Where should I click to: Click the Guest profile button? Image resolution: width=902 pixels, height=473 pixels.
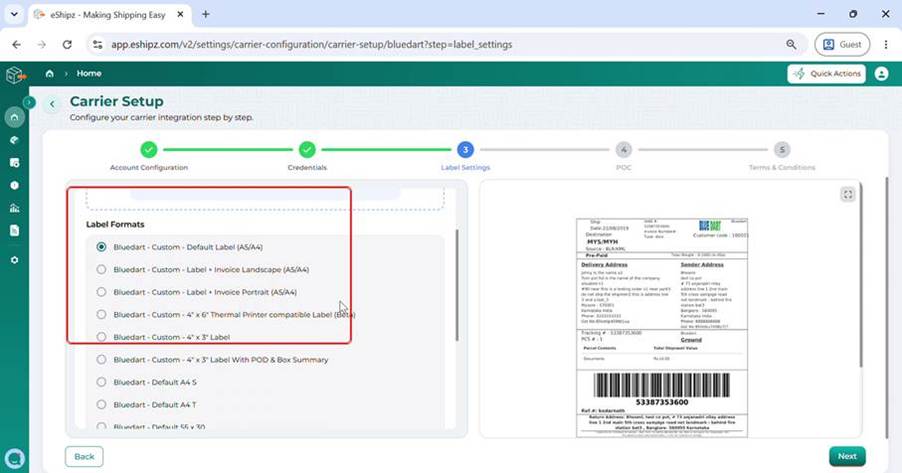click(x=842, y=44)
